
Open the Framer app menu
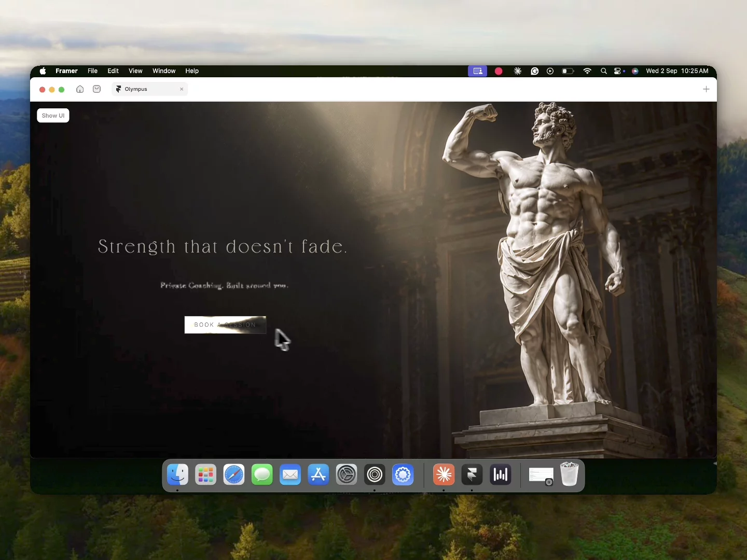(66, 71)
